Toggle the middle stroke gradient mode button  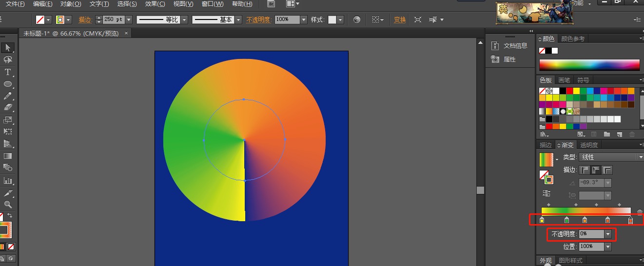(596, 170)
